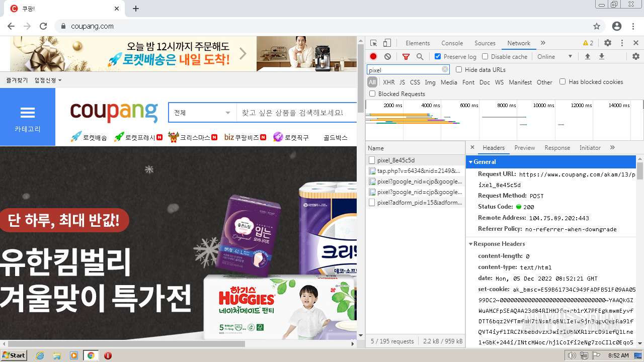Select the inspect element picker icon

(x=373, y=43)
